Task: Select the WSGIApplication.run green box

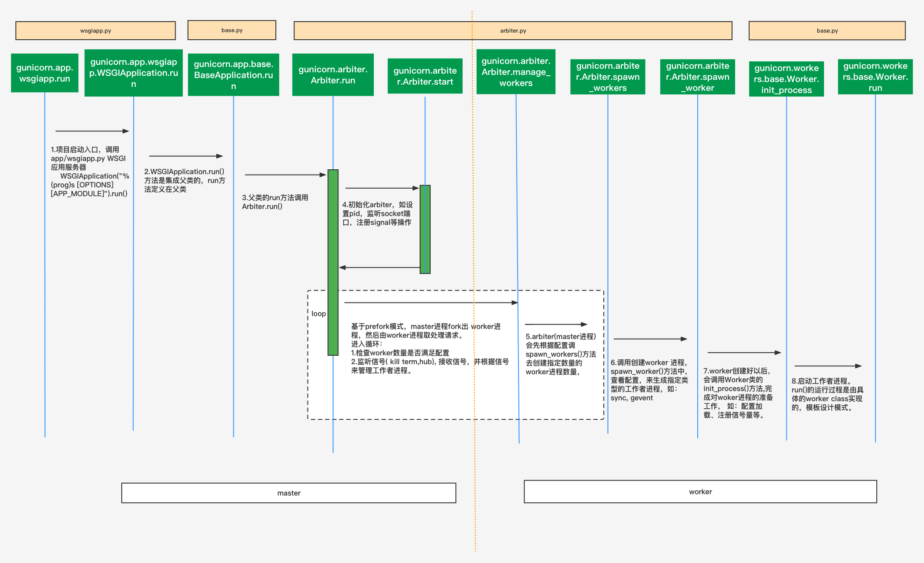Action: 133,73
